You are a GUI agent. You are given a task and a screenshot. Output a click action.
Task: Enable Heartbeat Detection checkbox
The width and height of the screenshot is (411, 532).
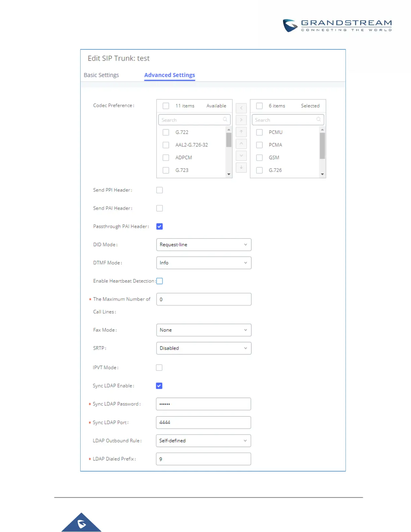[160, 281]
